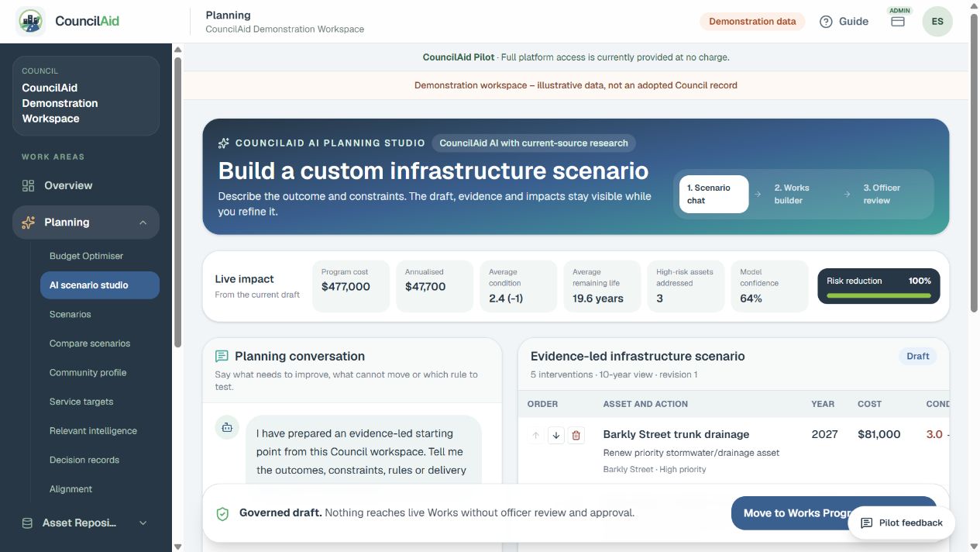This screenshot has width=980, height=552.
Task: Click Model confidence 64% card
Action: pyautogui.click(x=769, y=286)
